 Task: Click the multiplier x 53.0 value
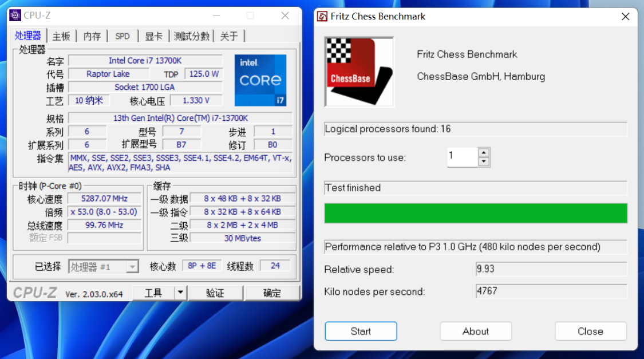[104, 212]
